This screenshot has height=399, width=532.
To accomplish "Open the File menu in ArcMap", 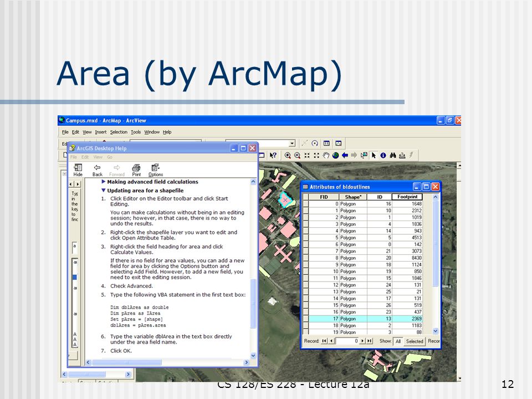I will click(x=65, y=132).
